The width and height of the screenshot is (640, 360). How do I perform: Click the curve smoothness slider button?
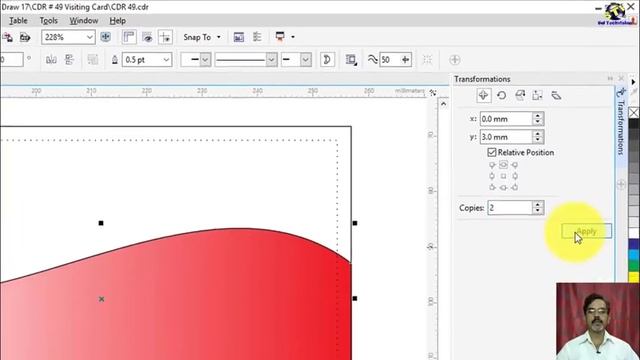pyautogui.click(x=405, y=60)
